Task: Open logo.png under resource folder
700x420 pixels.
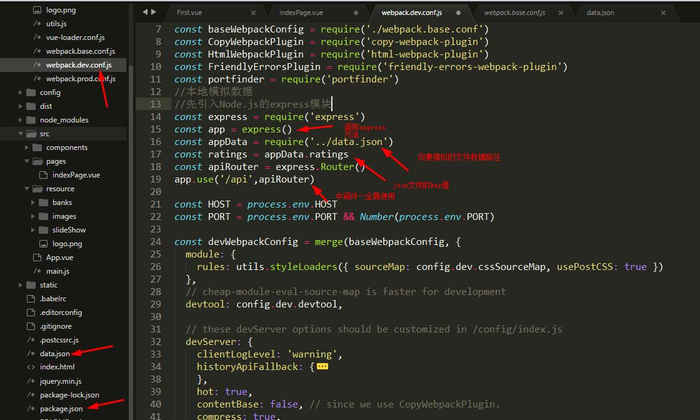Action: coord(67,244)
